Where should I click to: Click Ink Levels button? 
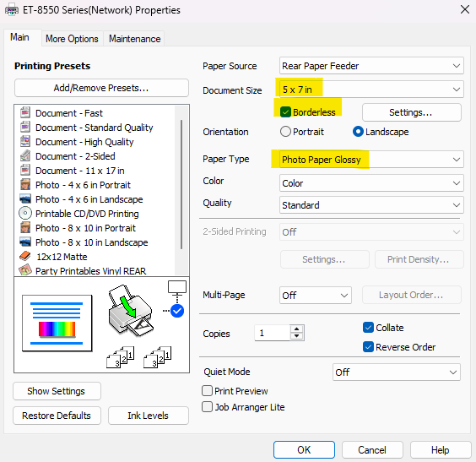pos(149,416)
